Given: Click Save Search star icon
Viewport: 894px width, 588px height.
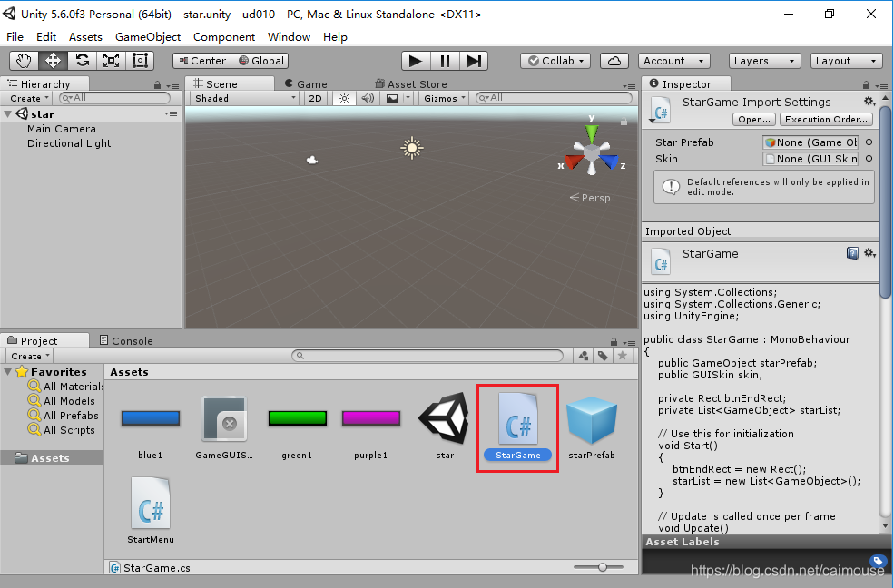Looking at the screenshot, I should click(623, 356).
